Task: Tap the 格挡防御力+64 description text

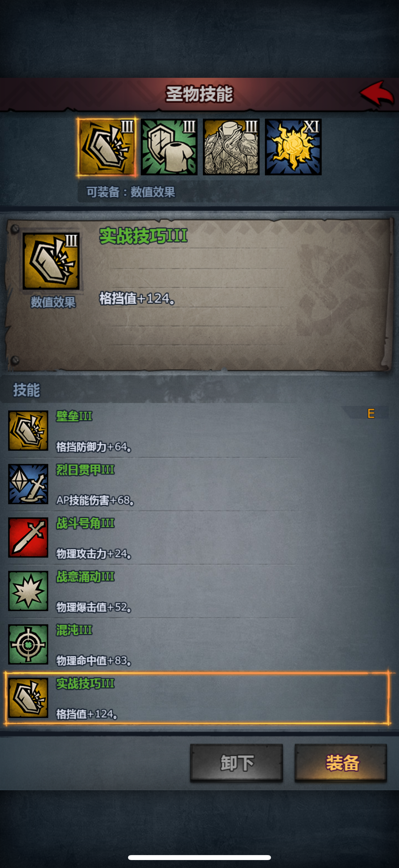Action: tap(94, 447)
